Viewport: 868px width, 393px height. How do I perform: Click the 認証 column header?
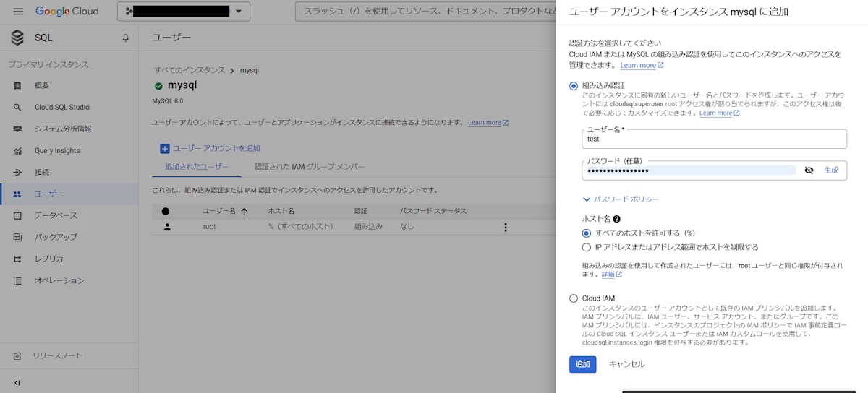tap(360, 211)
